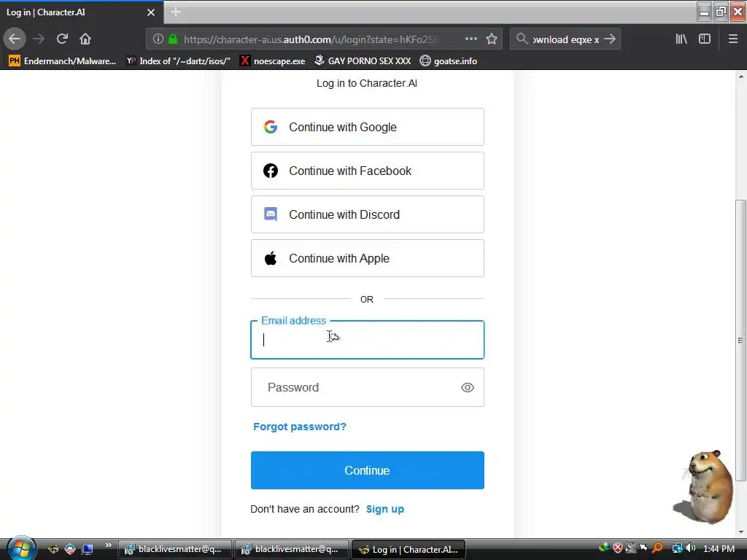Go to the browser Home page
The width and height of the screenshot is (747, 560).
coord(85,39)
